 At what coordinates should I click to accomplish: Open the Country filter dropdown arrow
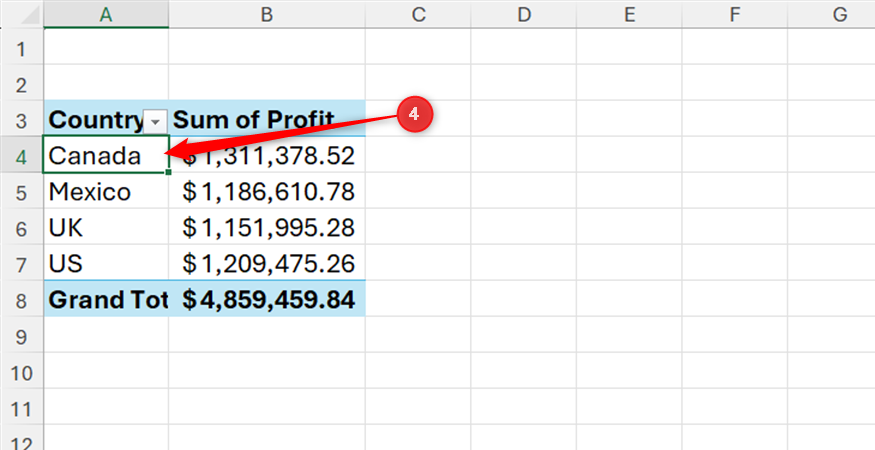[156, 121]
